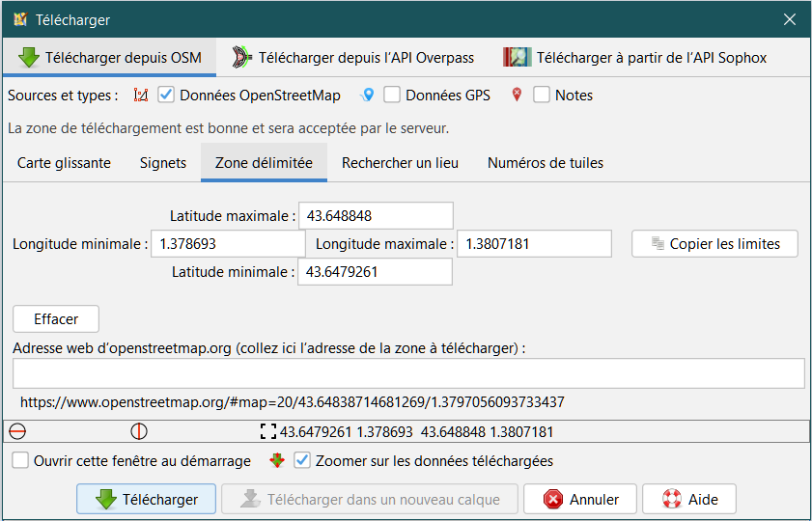Click the horizontal split icon in the bounds bar

pyautogui.click(x=16, y=432)
